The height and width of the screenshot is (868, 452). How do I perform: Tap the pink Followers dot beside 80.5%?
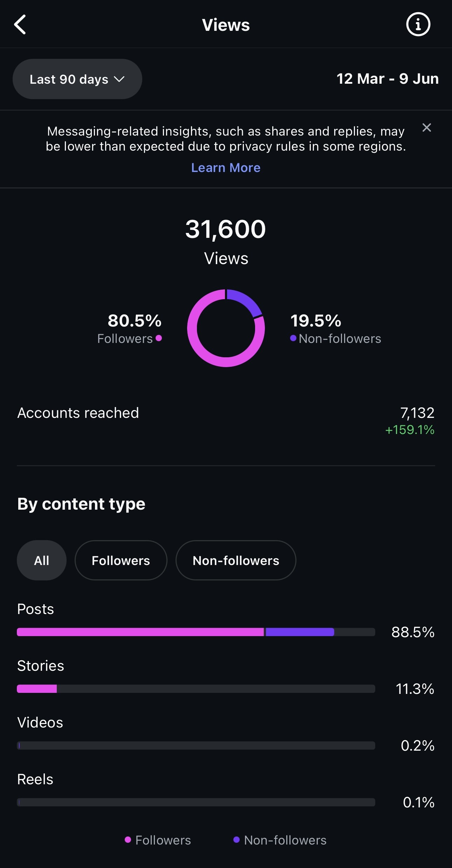[x=159, y=338]
